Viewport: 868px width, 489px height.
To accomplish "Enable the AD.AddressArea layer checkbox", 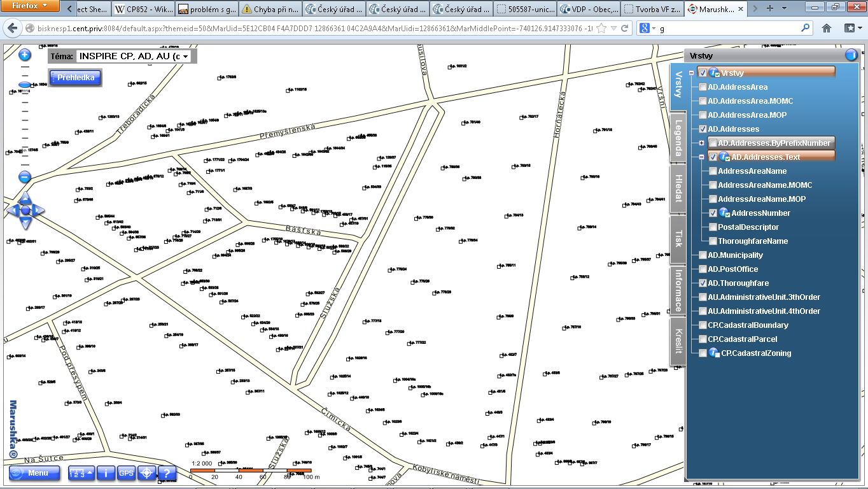I will [703, 87].
